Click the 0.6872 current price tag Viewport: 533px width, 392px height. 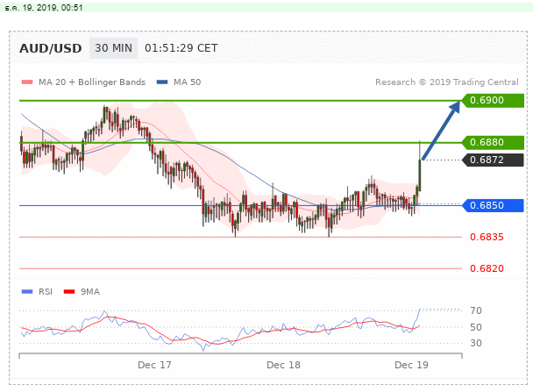[x=493, y=160]
